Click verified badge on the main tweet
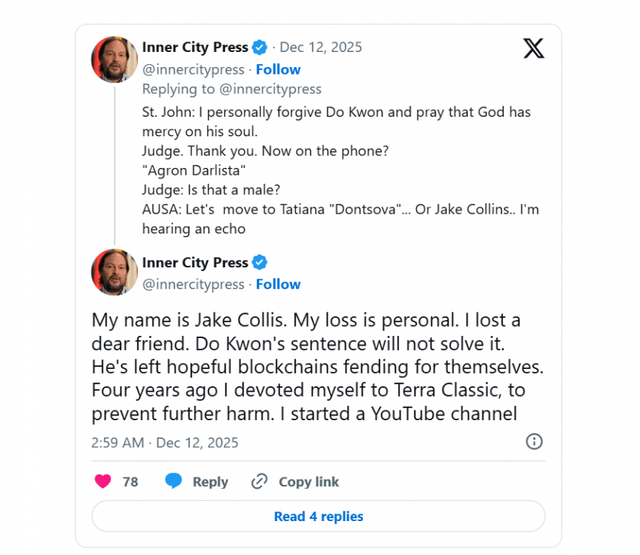 (x=259, y=263)
